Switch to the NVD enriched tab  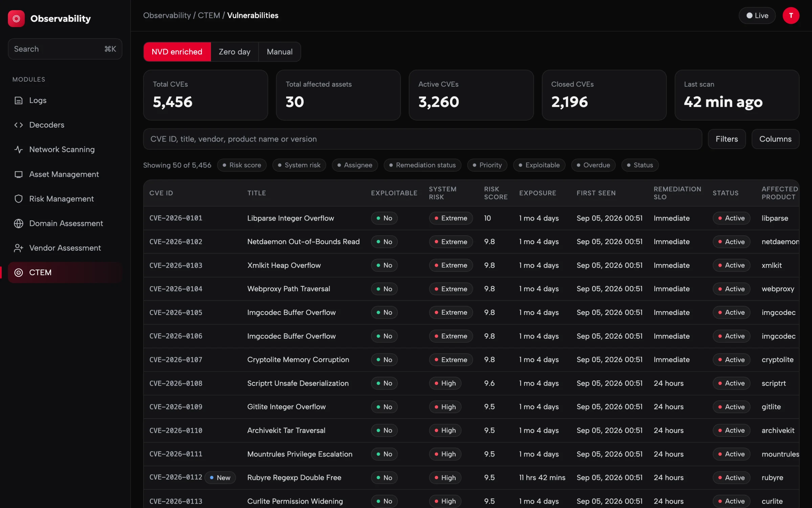(x=177, y=52)
